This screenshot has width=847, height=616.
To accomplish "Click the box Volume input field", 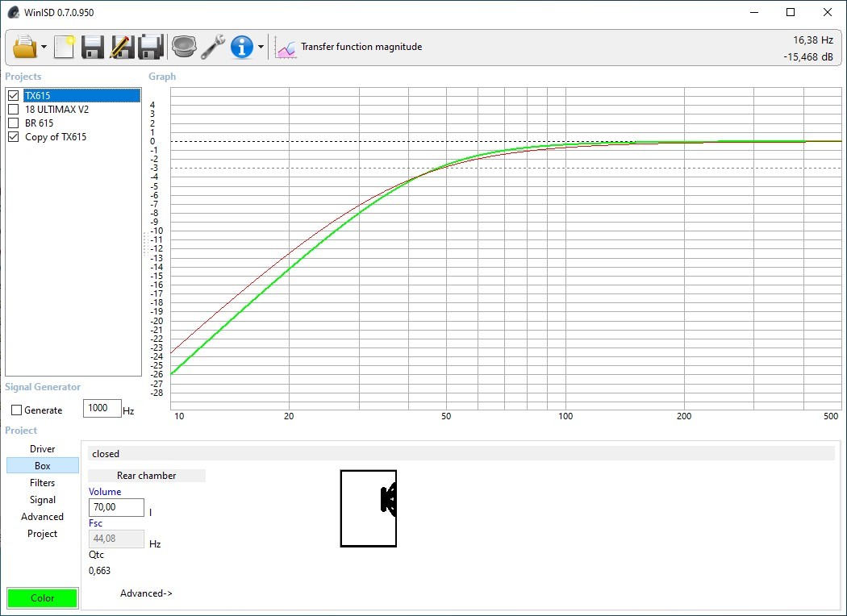I will (x=116, y=508).
